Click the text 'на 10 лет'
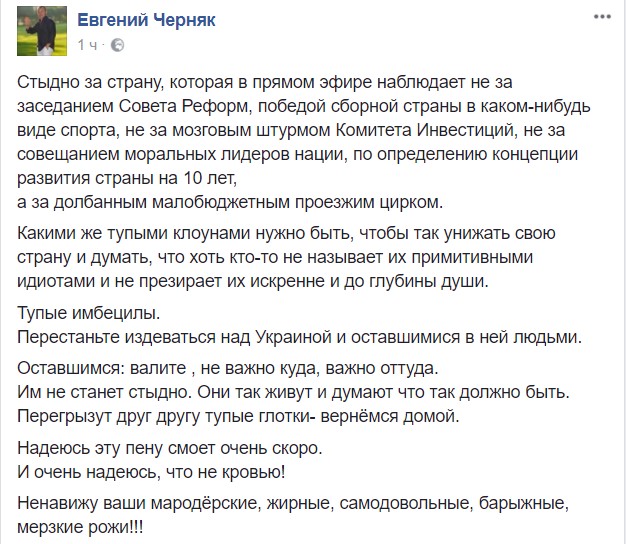The height and width of the screenshot is (544, 626). [205, 179]
